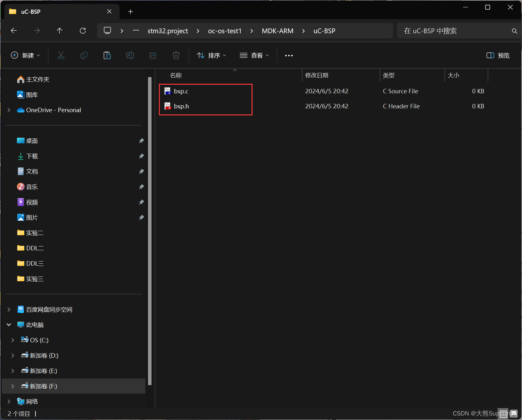Select the bsp.h file icon

[168, 106]
